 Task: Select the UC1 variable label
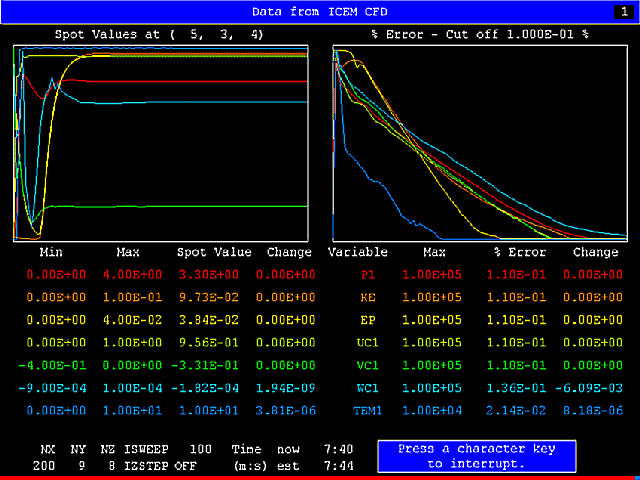365,344
